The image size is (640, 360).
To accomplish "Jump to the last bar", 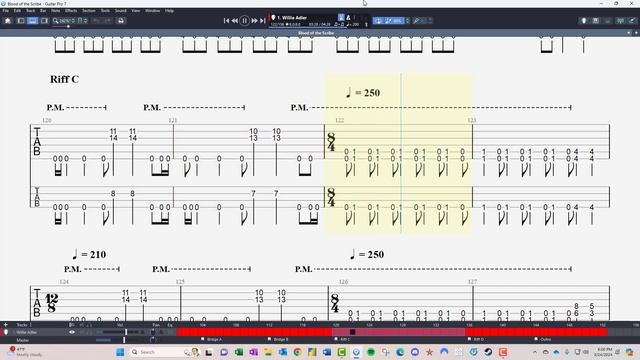I will click(262, 20).
